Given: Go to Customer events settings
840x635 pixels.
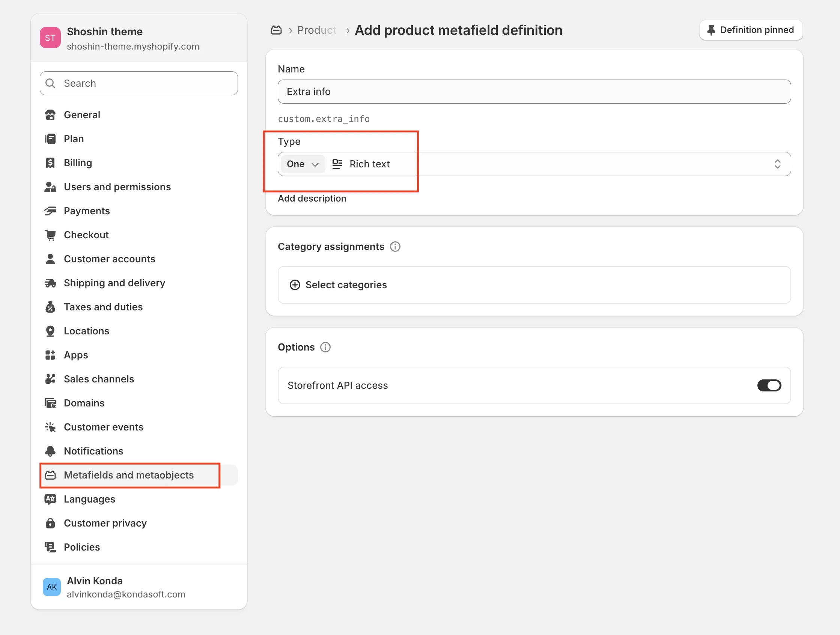Looking at the screenshot, I should (x=103, y=427).
